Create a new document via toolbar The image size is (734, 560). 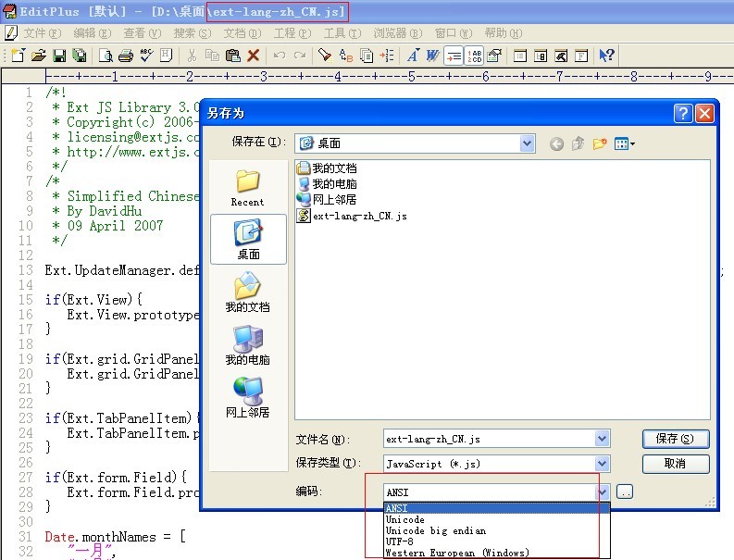click(18, 56)
